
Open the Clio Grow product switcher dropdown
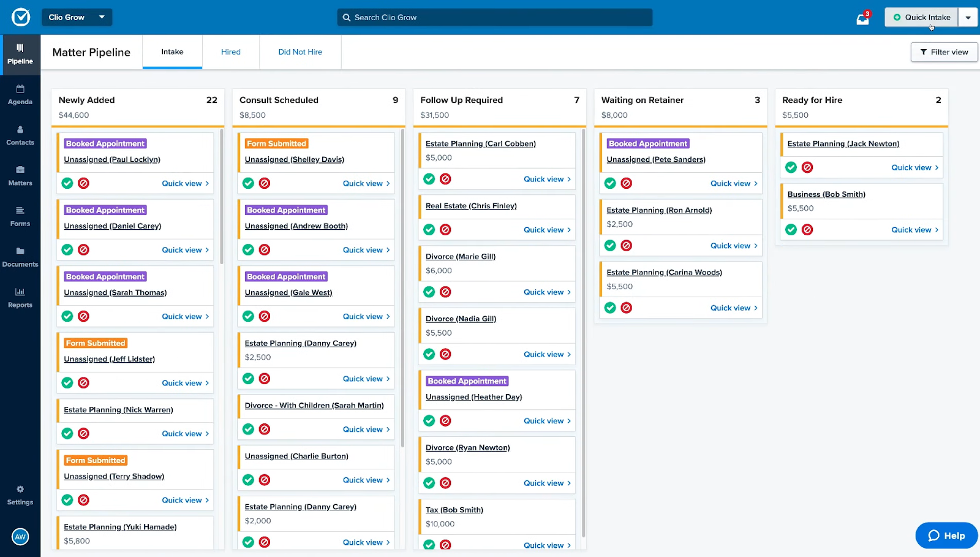pyautogui.click(x=77, y=17)
